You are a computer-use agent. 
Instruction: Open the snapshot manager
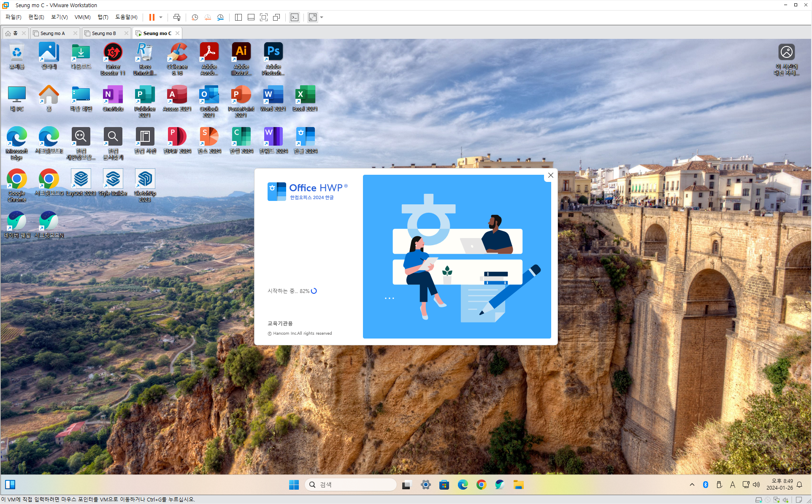tap(220, 17)
